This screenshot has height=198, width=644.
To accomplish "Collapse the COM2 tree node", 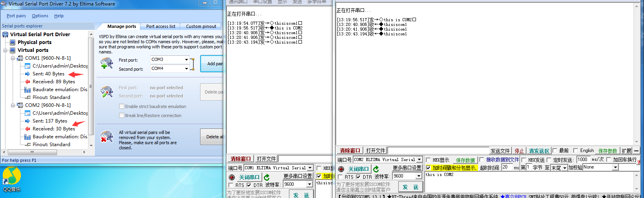I will click(x=13, y=105).
